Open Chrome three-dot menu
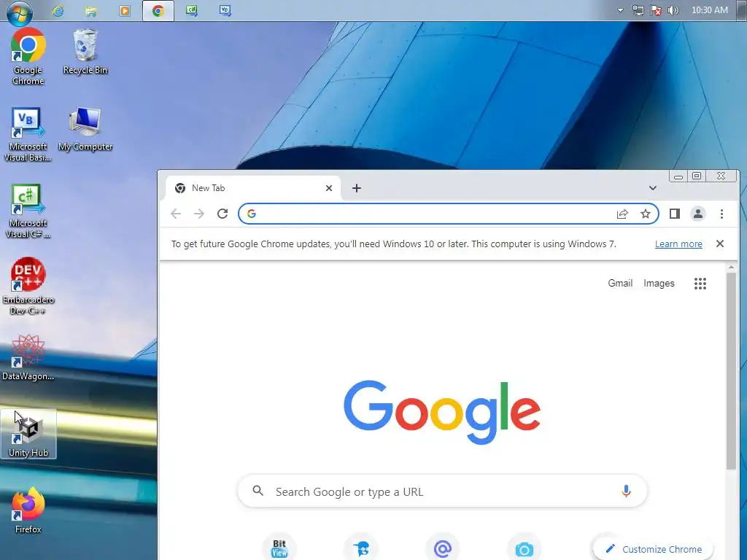 [721, 214]
